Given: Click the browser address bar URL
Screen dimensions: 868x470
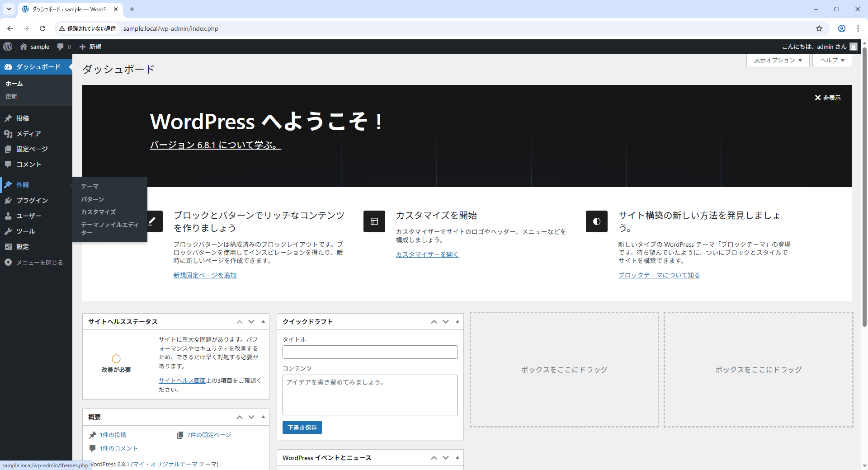Looking at the screenshot, I should point(171,28).
